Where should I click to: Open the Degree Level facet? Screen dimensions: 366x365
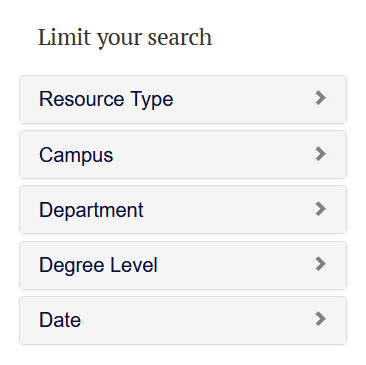click(183, 265)
